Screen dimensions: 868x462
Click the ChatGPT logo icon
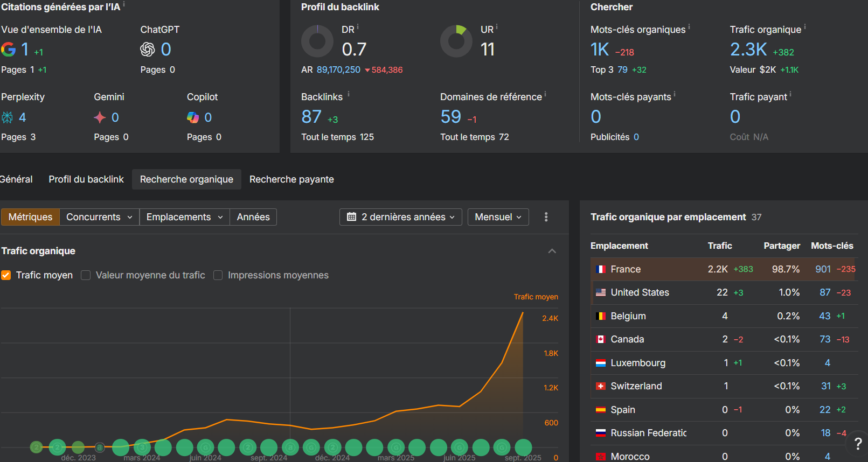(x=148, y=50)
